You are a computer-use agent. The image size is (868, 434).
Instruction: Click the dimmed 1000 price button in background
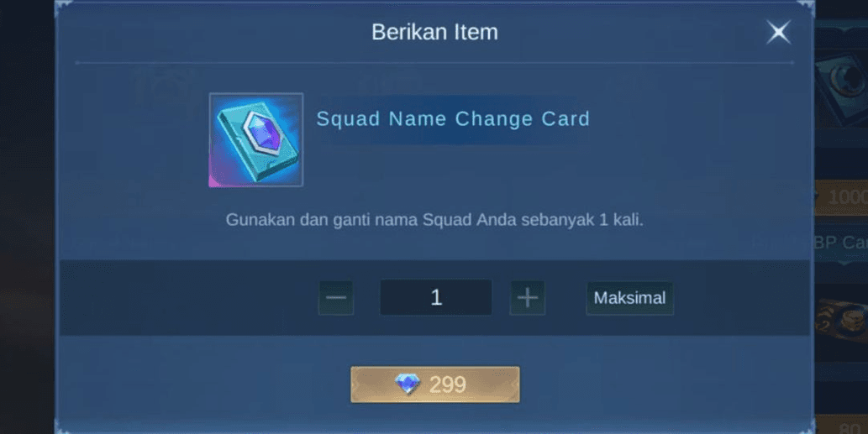click(x=841, y=196)
